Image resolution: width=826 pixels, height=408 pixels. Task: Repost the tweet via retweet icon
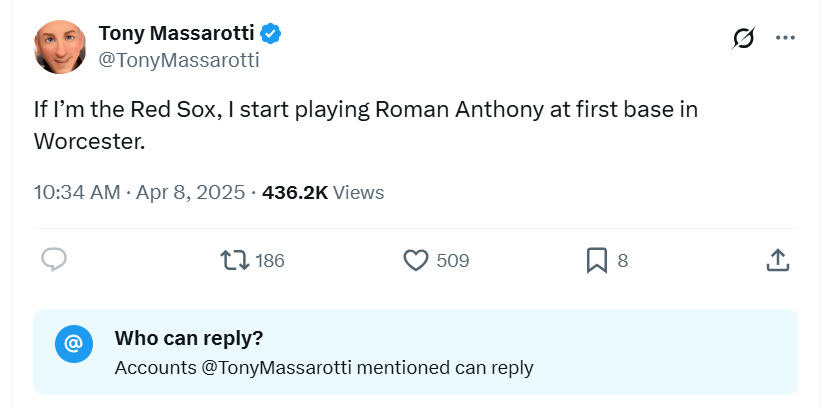[235, 260]
